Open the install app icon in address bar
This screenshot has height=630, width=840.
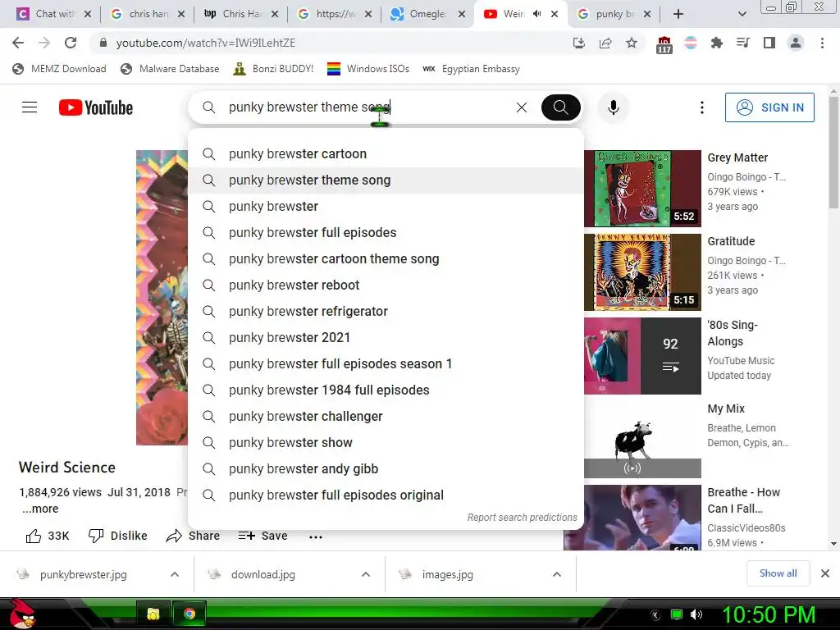[578, 43]
